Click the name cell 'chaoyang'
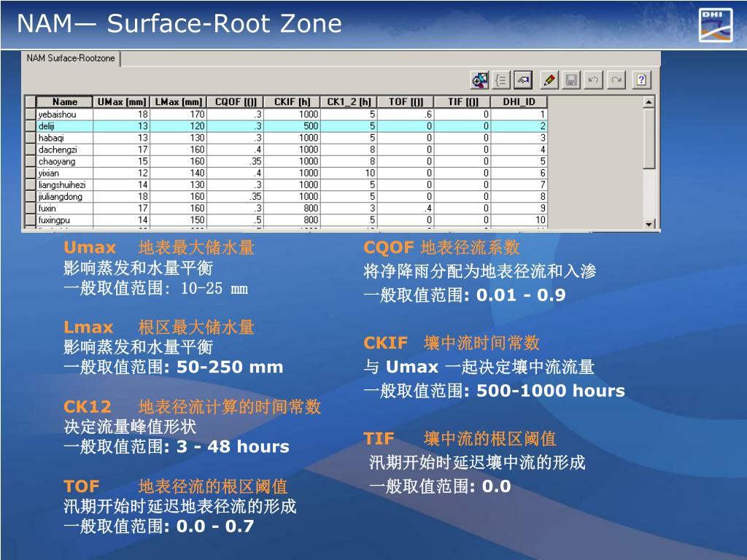This screenshot has height=560, width=747. click(64, 161)
